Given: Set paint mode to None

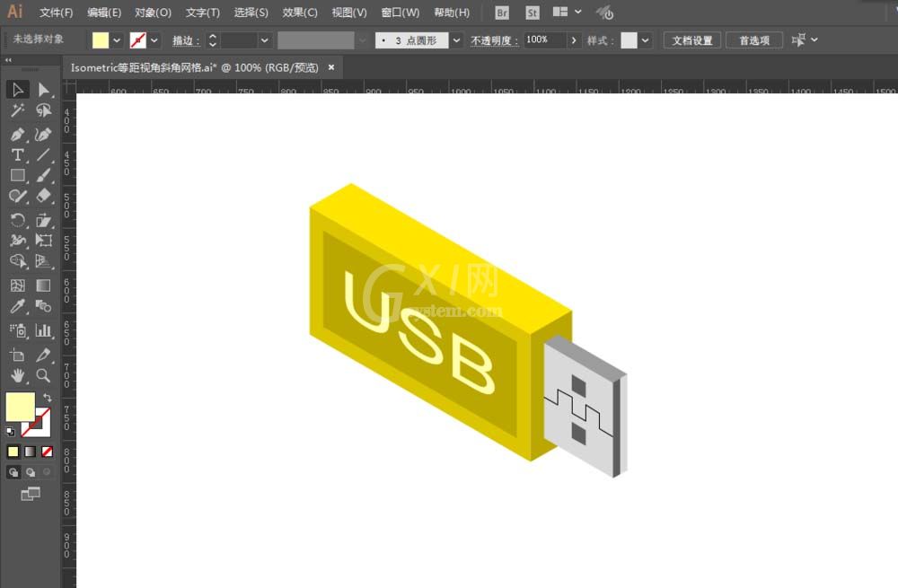Looking at the screenshot, I should click(x=47, y=452).
